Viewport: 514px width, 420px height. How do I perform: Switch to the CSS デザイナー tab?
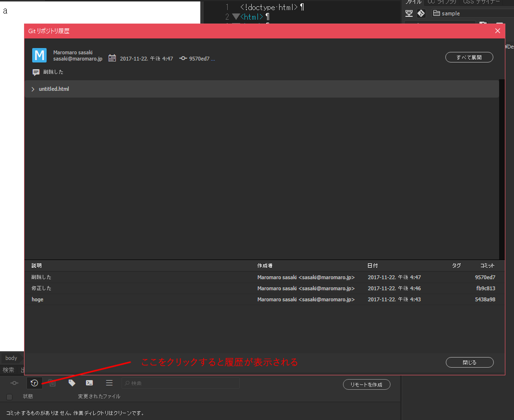tap(481, 2)
